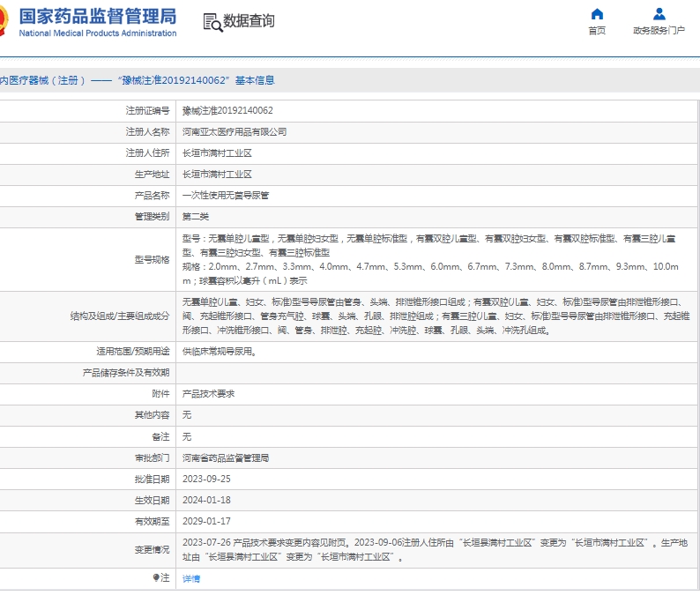Click the 批准日期 row label
This screenshot has width=700, height=595.
153,479
